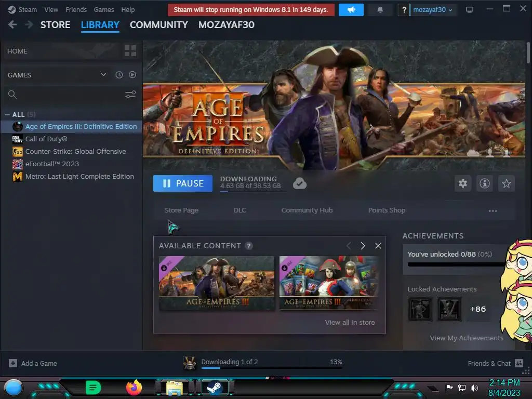Open announcements megaphone button
This screenshot has width=532, height=399.
click(351, 10)
